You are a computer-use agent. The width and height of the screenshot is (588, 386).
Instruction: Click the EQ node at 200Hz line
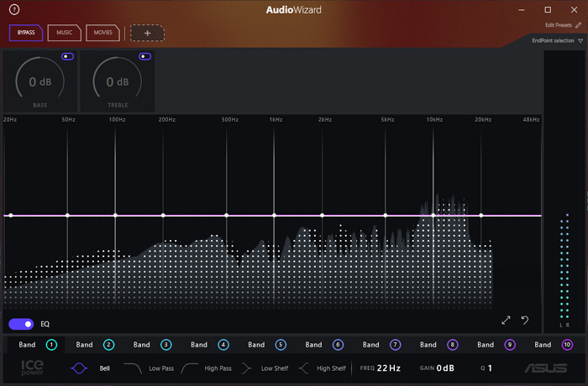point(163,215)
